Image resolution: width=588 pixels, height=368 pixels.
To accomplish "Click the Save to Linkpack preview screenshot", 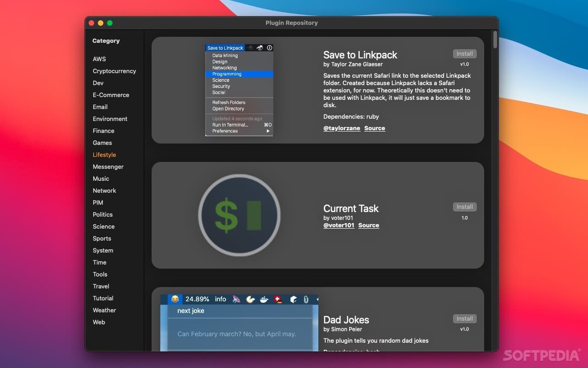I will click(239, 90).
